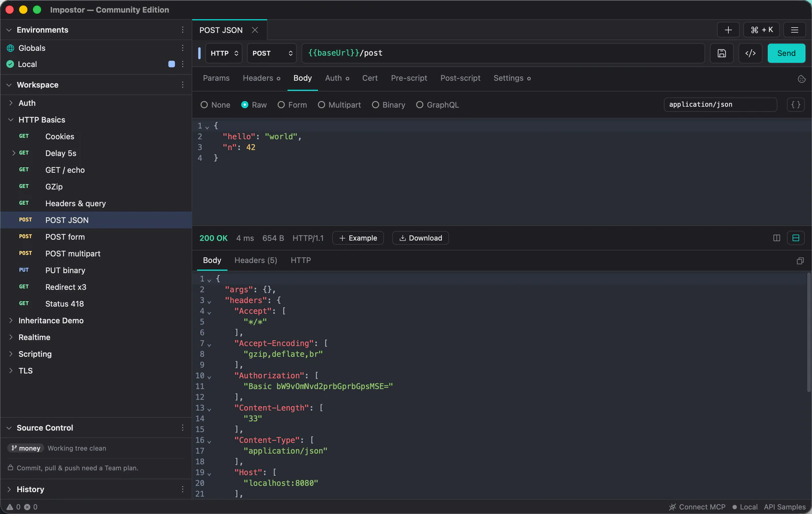Click the response body vertical scrollbar
Screen dimensions: 812x514
pos(808,332)
